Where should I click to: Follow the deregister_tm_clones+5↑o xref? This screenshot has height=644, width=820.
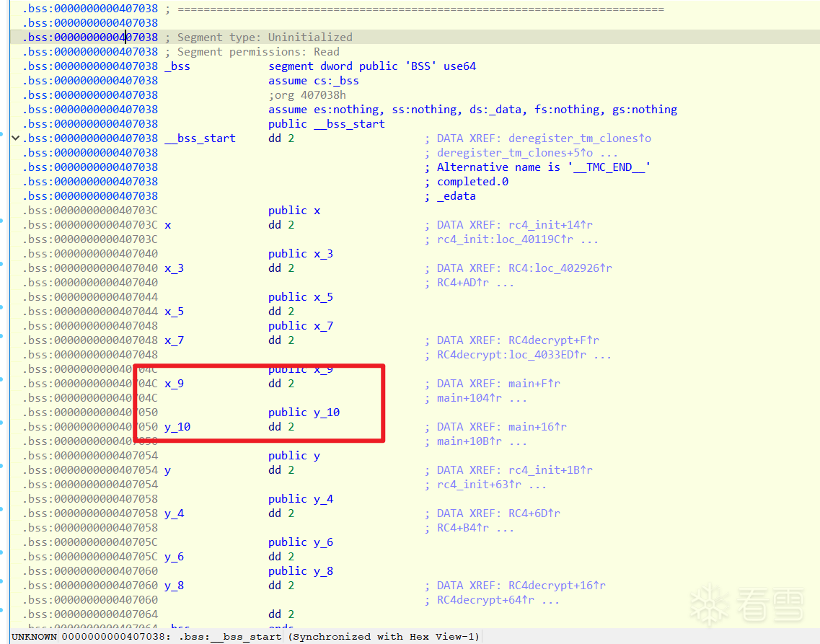pos(515,153)
